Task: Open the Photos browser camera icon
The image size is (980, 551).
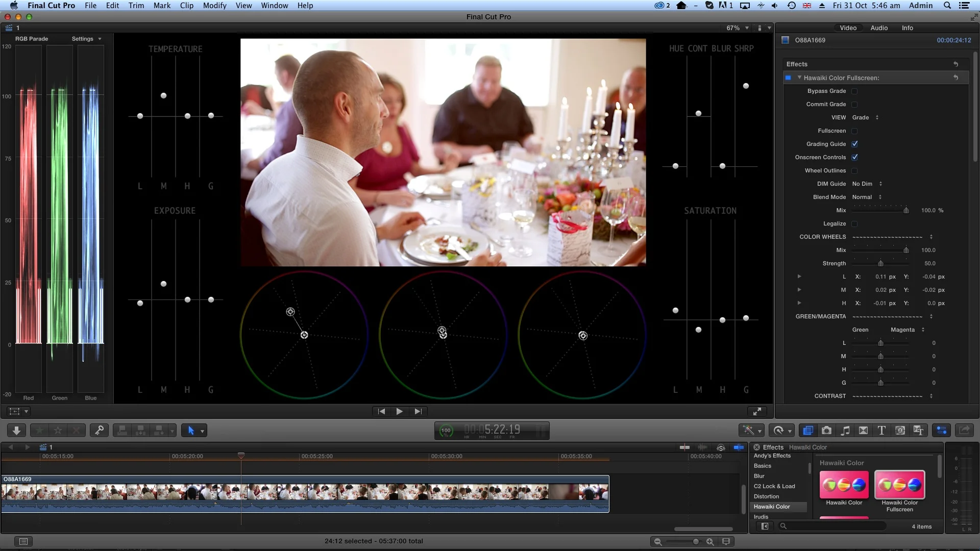Action: click(826, 431)
